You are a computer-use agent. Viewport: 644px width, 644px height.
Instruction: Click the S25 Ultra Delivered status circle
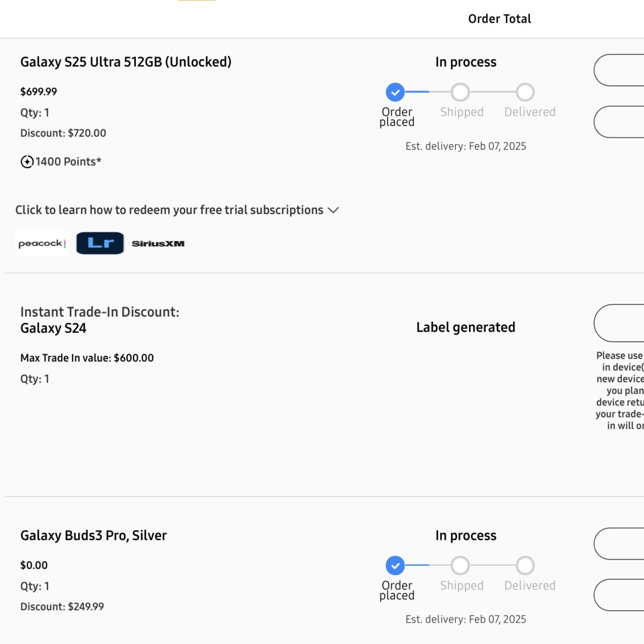(x=525, y=92)
